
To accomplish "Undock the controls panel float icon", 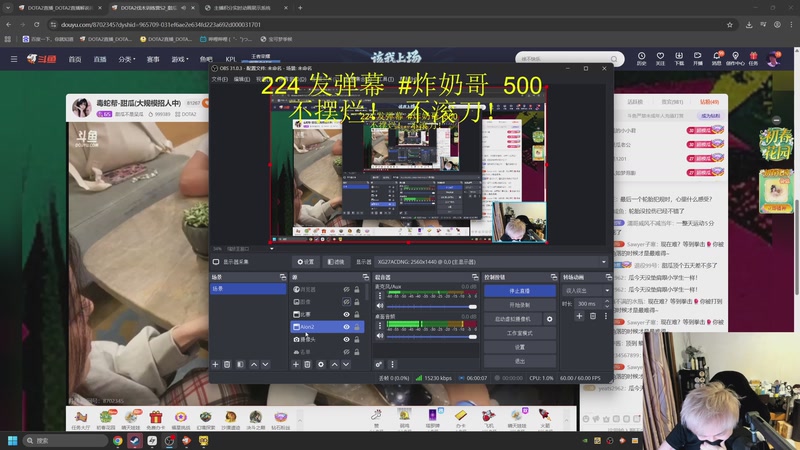I will (554, 277).
